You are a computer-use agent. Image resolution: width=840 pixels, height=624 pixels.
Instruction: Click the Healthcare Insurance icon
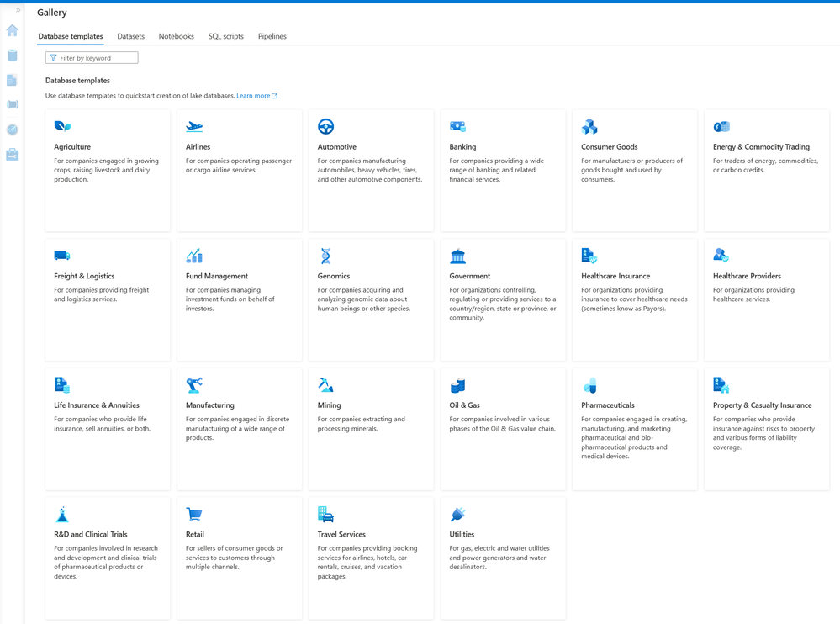[589, 256]
